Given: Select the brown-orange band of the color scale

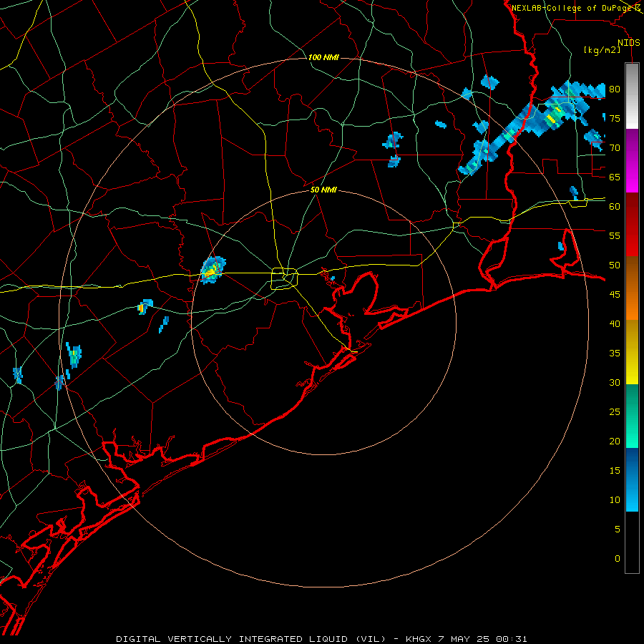Looking at the screenshot, I should (x=632, y=288).
